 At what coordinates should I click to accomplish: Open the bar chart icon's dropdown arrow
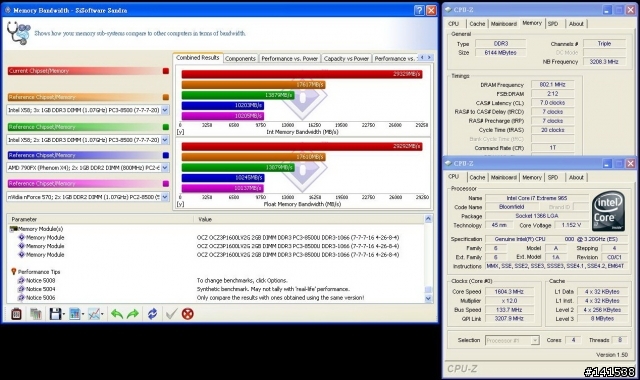click(83, 314)
